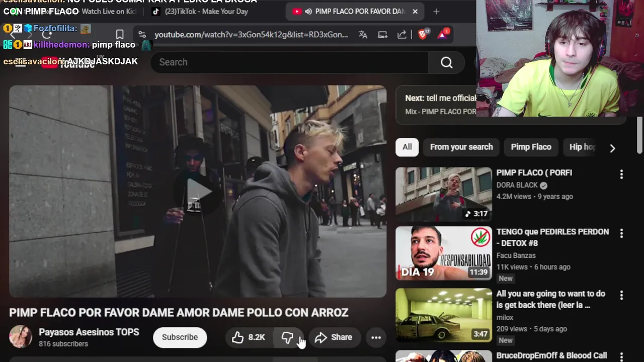This screenshot has width=644, height=362.
Task: Play the video with center play button
Action: pos(197,191)
